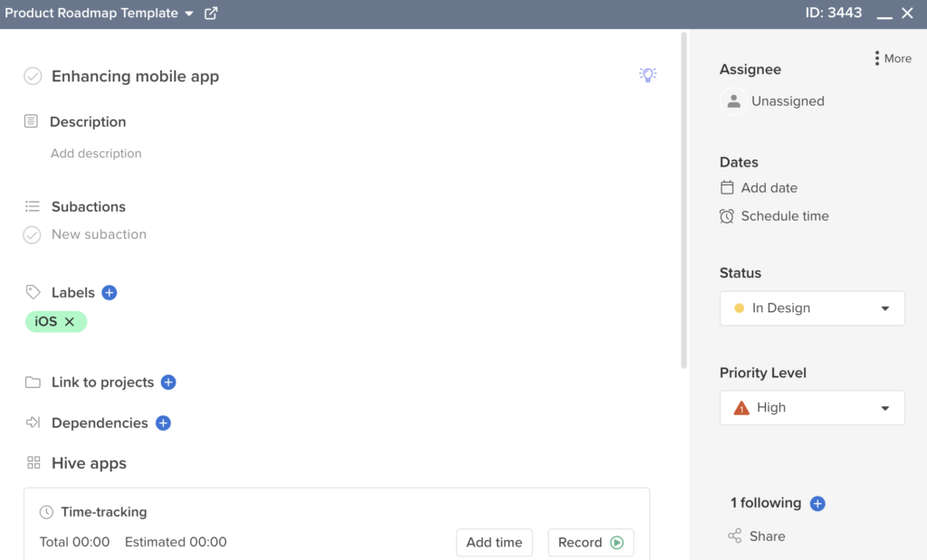Click the Schedule time link
Screen dimensions: 927x560
[x=785, y=216]
